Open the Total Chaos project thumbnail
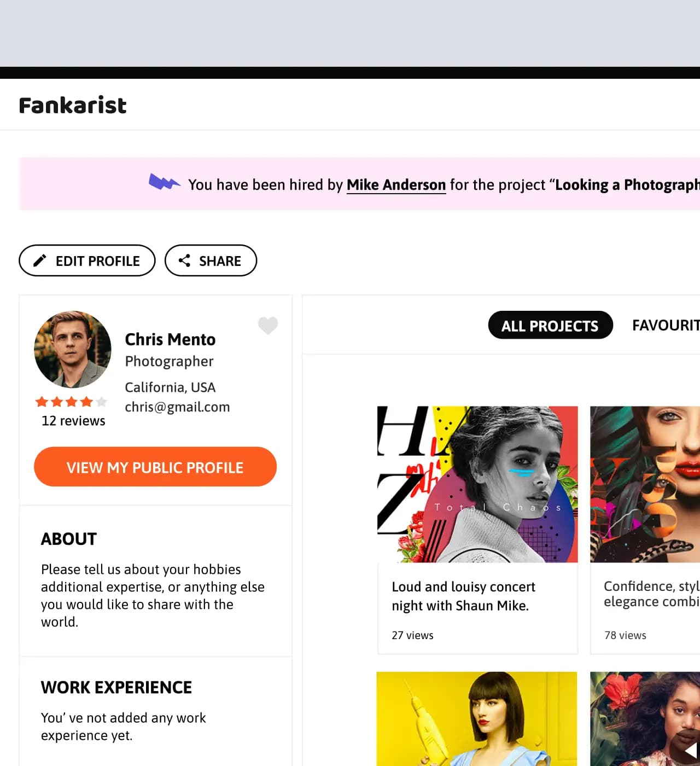Screen dimensions: 700x766 pos(477,484)
